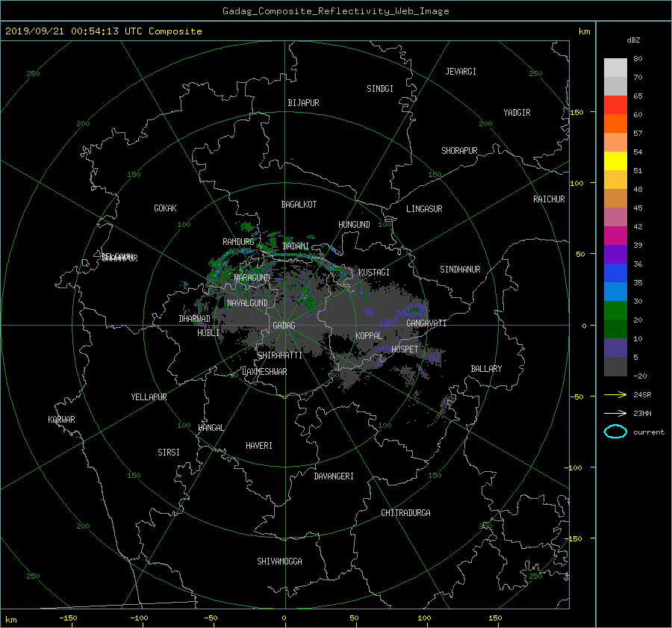
Task: Click the 'SHORAPUR' city label
Action: pos(459,151)
